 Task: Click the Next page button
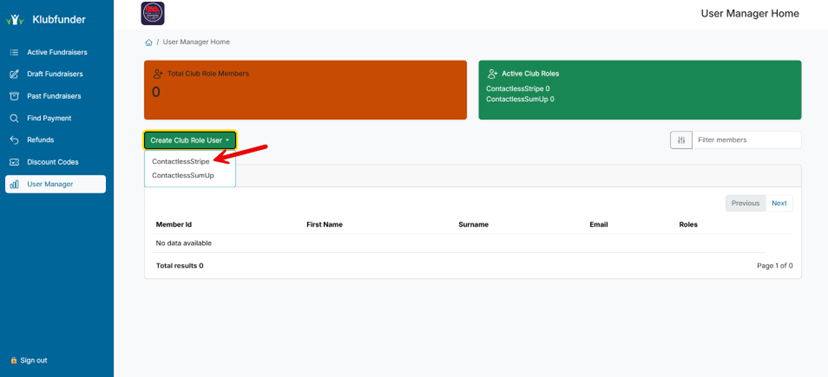pyautogui.click(x=779, y=203)
